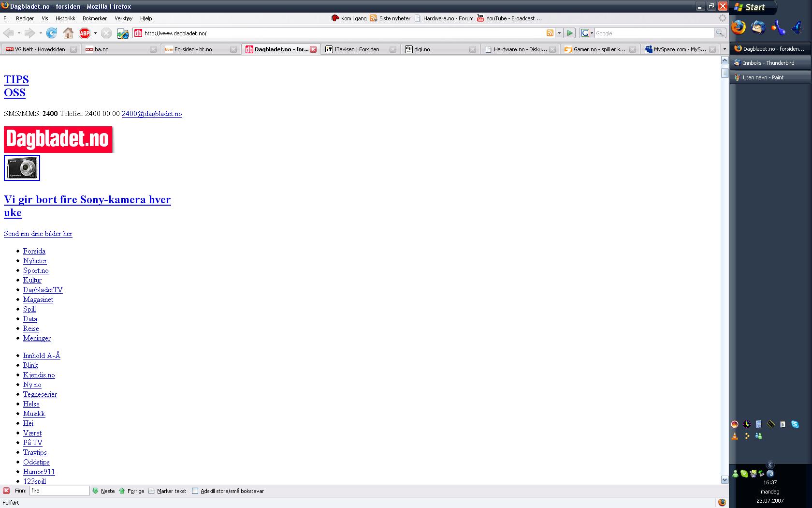The width and height of the screenshot is (812, 508).
Task: Open the list-all-tabs dropdown arrow
Action: (x=724, y=49)
